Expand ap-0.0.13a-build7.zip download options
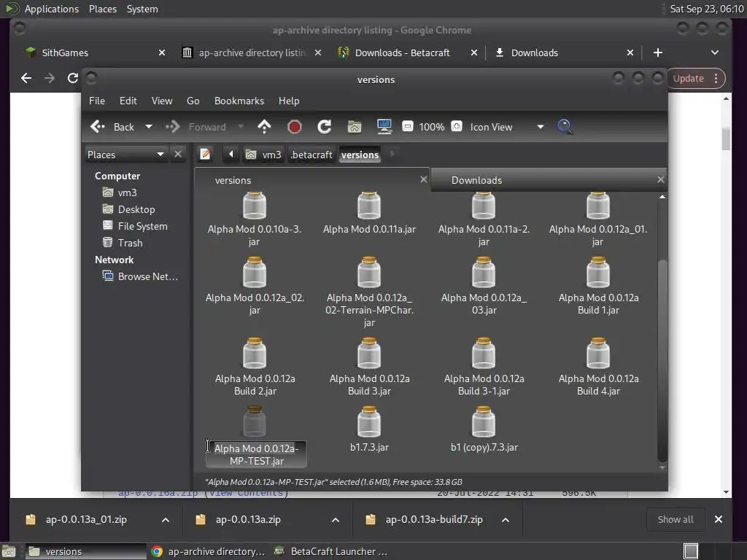This screenshot has width=747, height=560. click(506, 519)
